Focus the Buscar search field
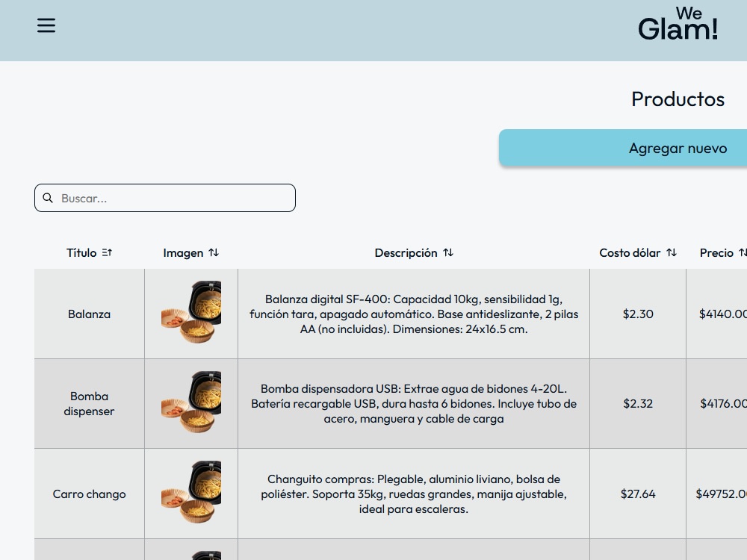This screenshot has width=747, height=560. pyautogui.click(x=165, y=198)
